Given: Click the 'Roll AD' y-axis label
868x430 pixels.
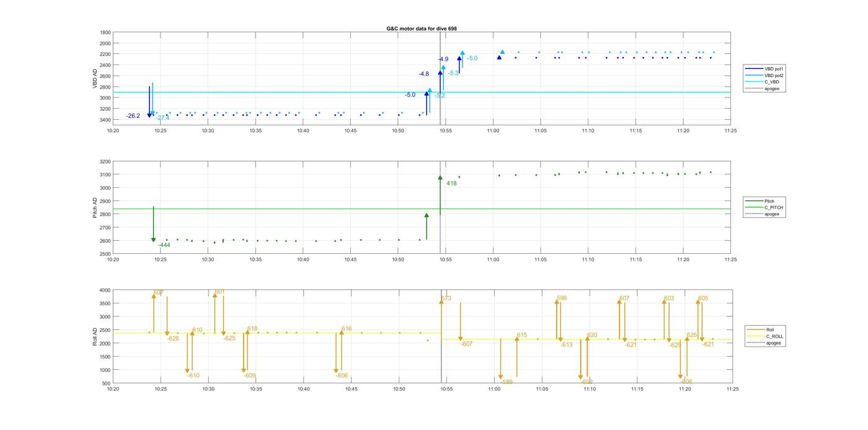Looking at the screenshot, I should coord(95,336).
